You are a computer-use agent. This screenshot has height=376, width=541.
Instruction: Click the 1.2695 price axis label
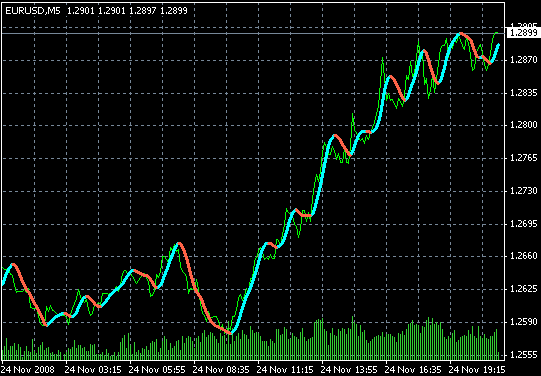524,224
